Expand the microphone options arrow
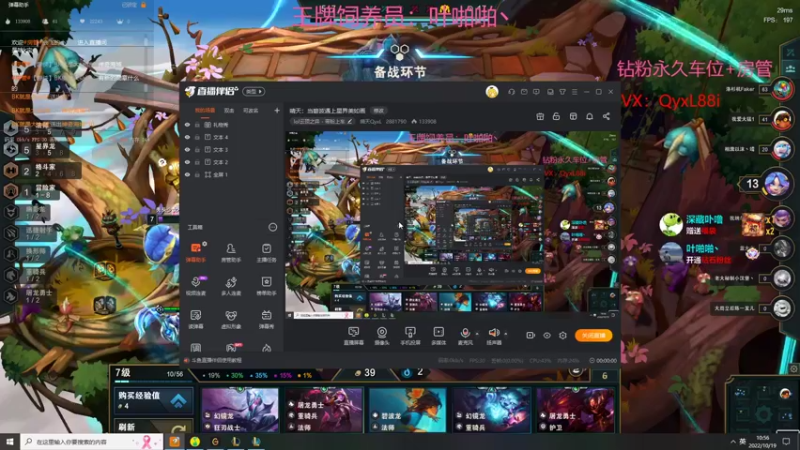The image size is (800, 450). [477, 334]
